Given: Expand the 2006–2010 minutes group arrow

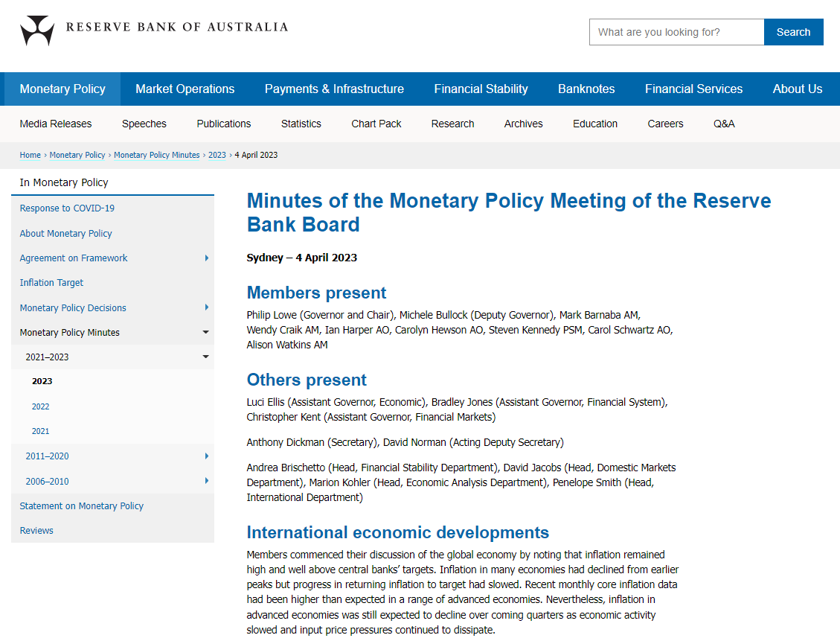Looking at the screenshot, I should point(206,482).
